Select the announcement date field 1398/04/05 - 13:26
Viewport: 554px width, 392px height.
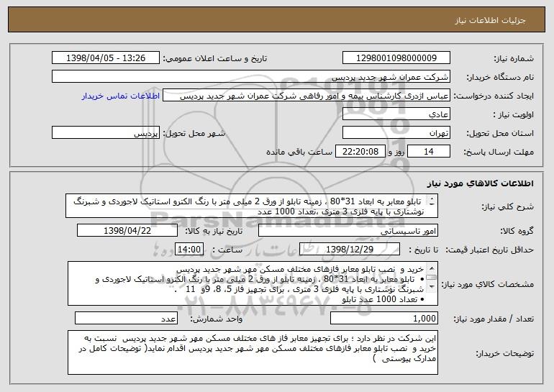coord(106,58)
